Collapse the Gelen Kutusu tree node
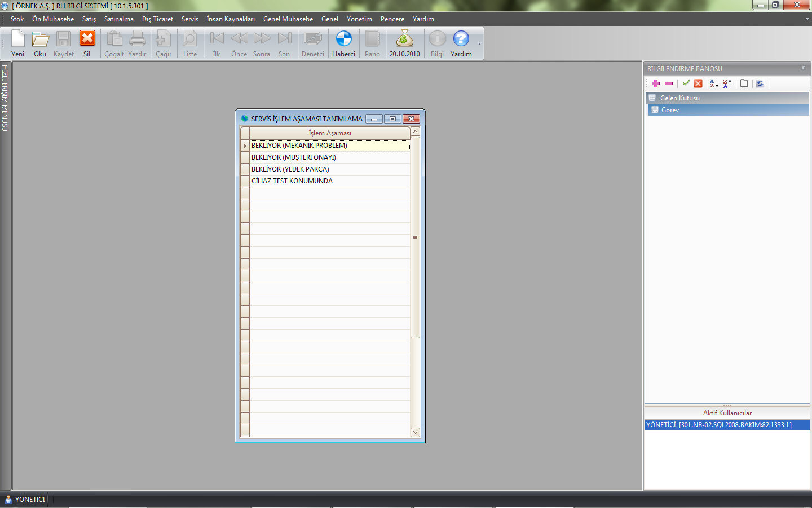 coord(652,98)
